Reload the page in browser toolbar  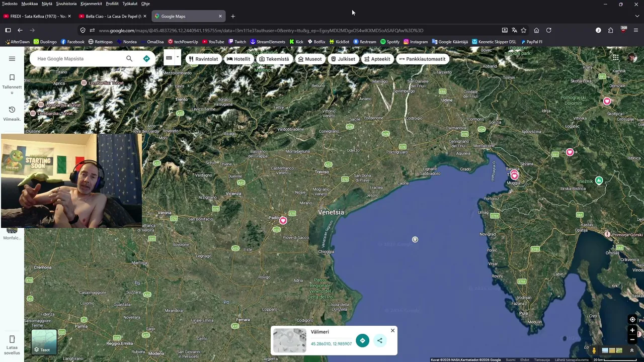549,30
